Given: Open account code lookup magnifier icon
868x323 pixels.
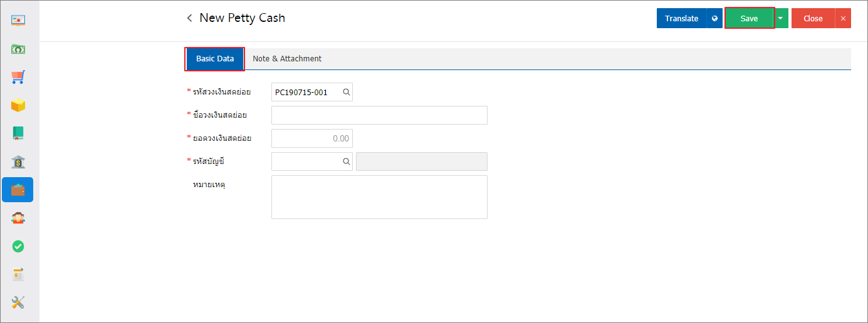Looking at the screenshot, I should tap(346, 161).
